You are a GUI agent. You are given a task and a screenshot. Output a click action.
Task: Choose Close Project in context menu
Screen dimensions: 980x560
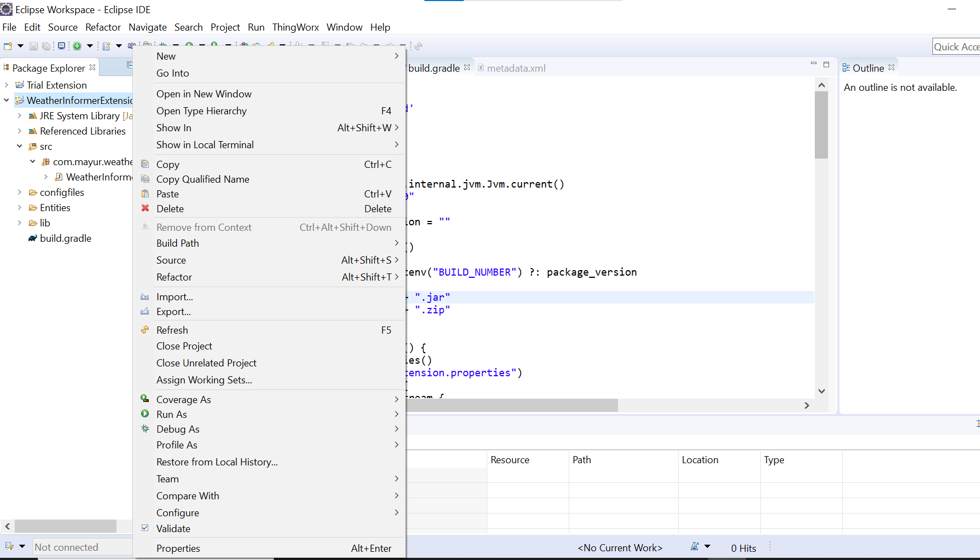coord(184,346)
